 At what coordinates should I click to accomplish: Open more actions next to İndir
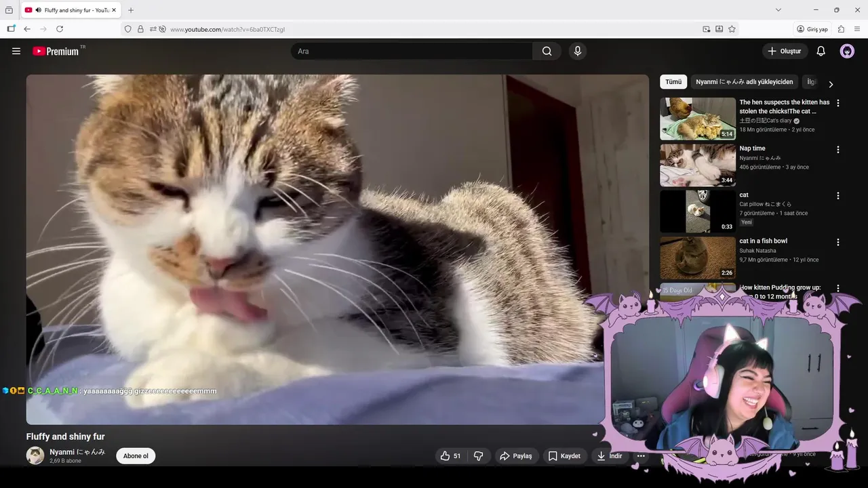pos(641,456)
